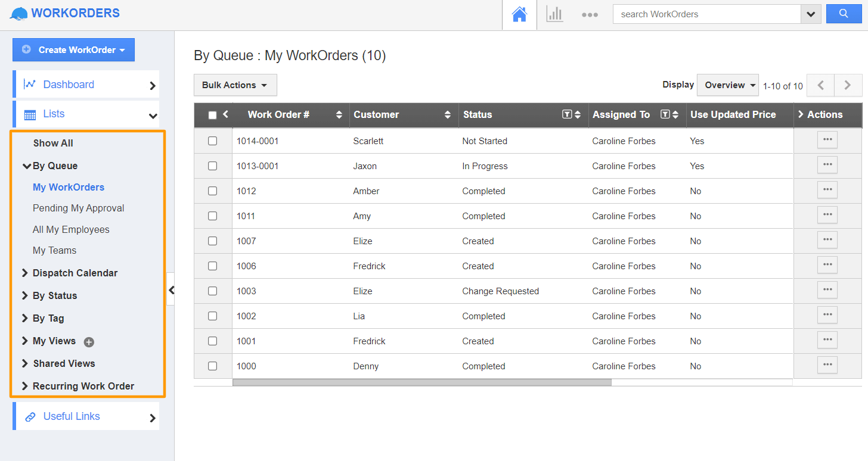
Task: Open the ellipsis menu in the top bar
Action: tap(590, 14)
